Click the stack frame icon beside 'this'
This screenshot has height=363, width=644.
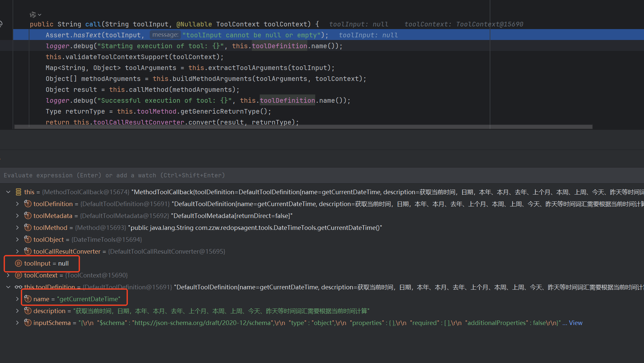pos(19,192)
